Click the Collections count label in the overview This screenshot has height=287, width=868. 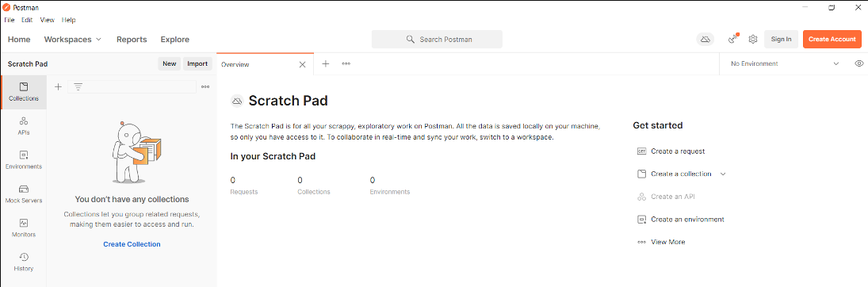pos(314,192)
